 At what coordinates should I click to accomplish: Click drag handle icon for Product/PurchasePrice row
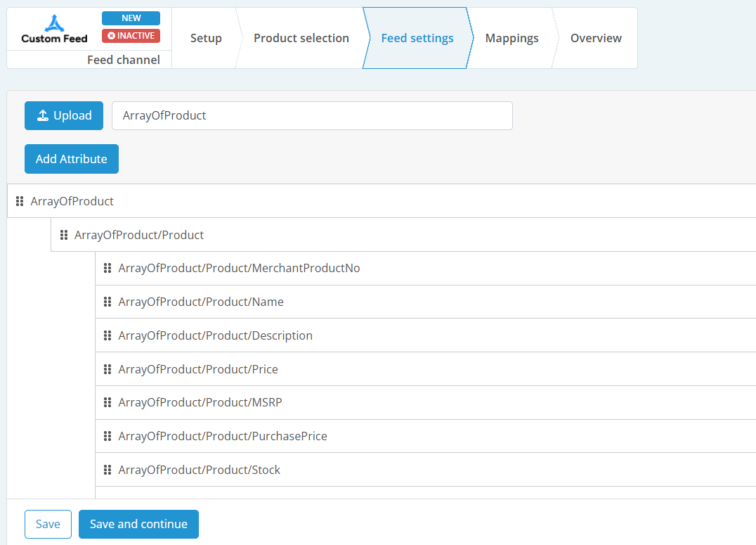107,436
